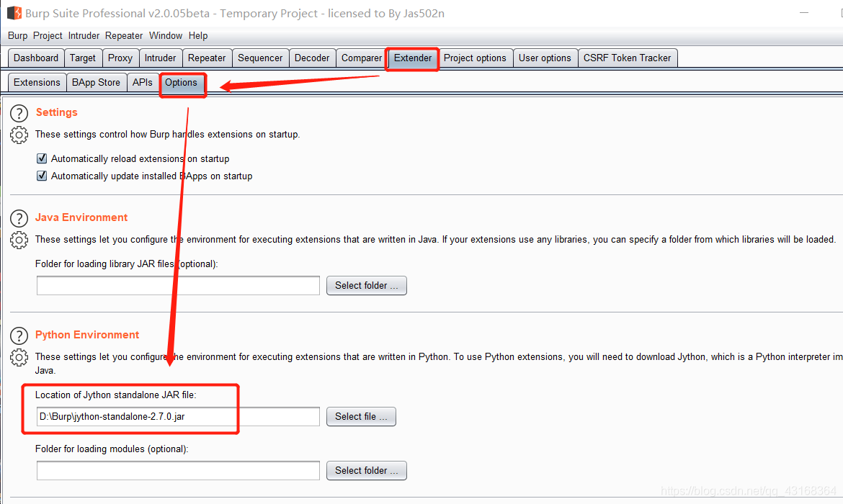Open the Help menu
Viewport: 843px width, 504px height.
[198, 35]
